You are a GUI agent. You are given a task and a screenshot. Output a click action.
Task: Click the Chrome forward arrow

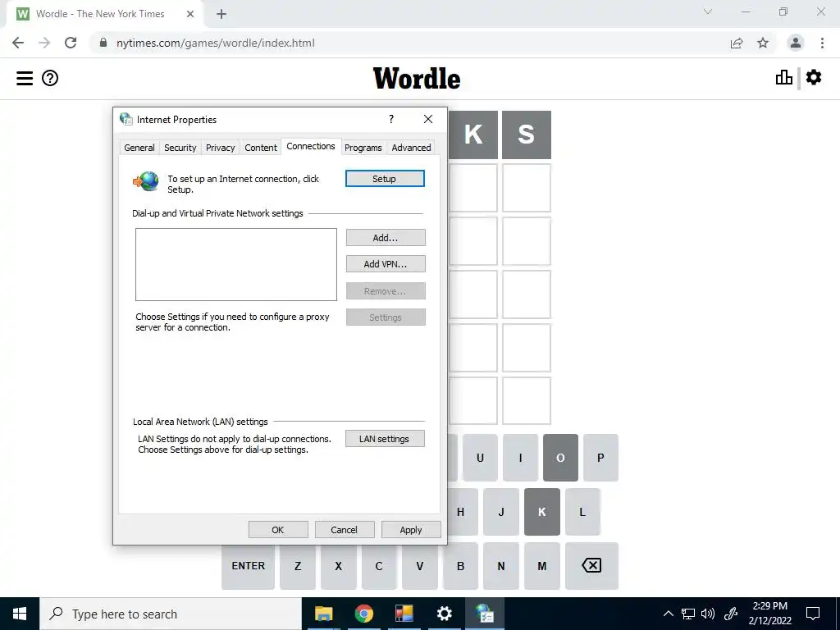pyautogui.click(x=44, y=43)
